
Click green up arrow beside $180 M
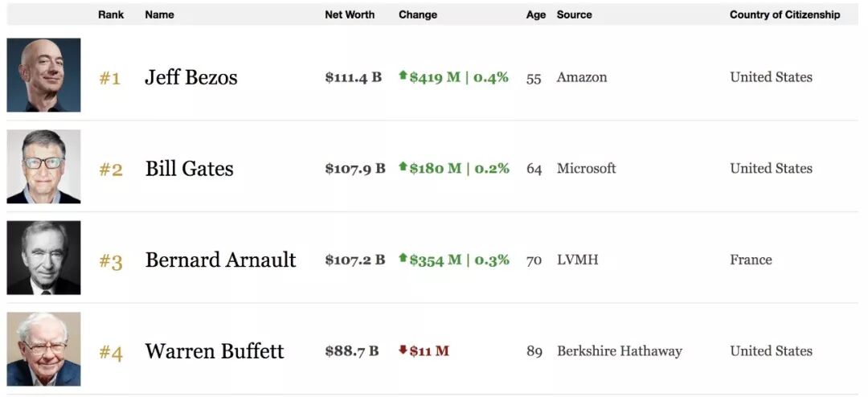pyautogui.click(x=403, y=167)
